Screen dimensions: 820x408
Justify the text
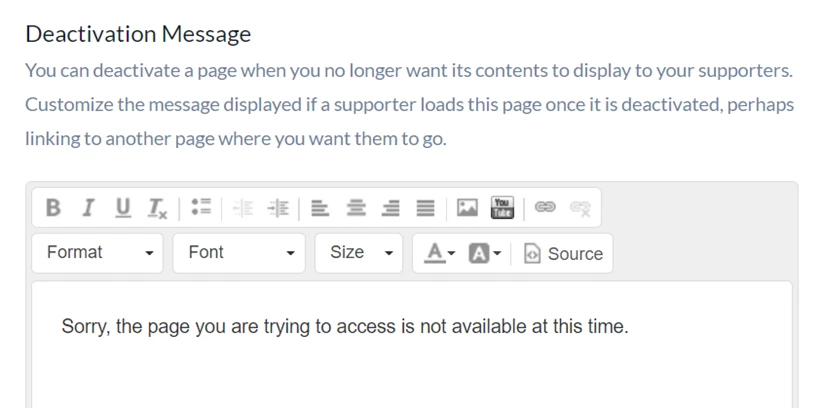click(x=426, y=208)
